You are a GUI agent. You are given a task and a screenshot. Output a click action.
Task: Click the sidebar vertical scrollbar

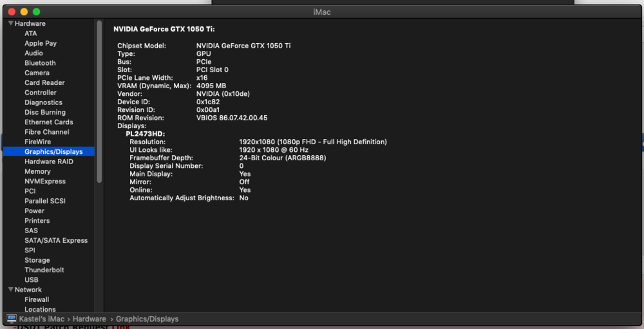click(99, 103)
